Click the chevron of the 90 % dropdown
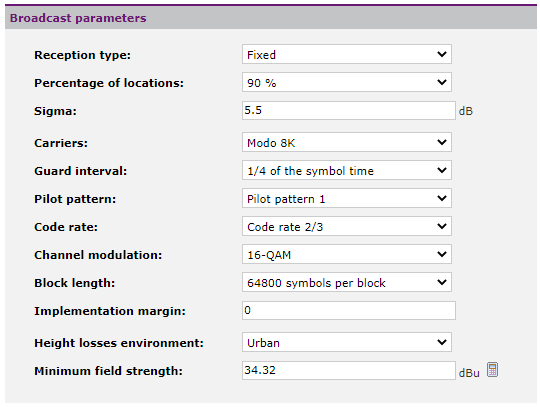Viewport: 540px width, 407px height. coord(442,82)
